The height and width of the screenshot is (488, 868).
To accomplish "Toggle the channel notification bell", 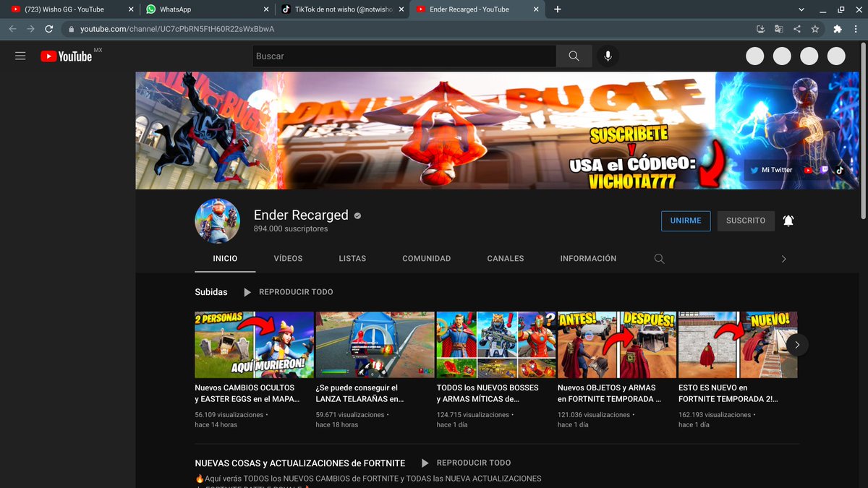I will 788,221.
